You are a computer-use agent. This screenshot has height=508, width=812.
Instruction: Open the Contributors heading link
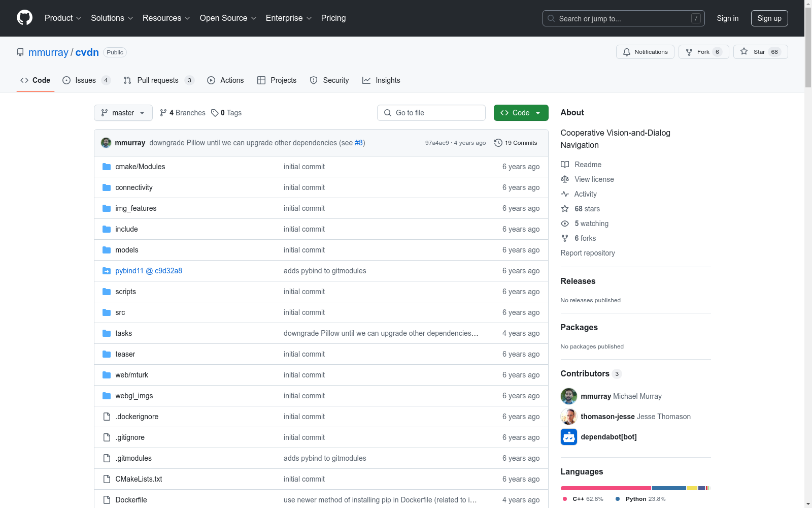(591, 373)
